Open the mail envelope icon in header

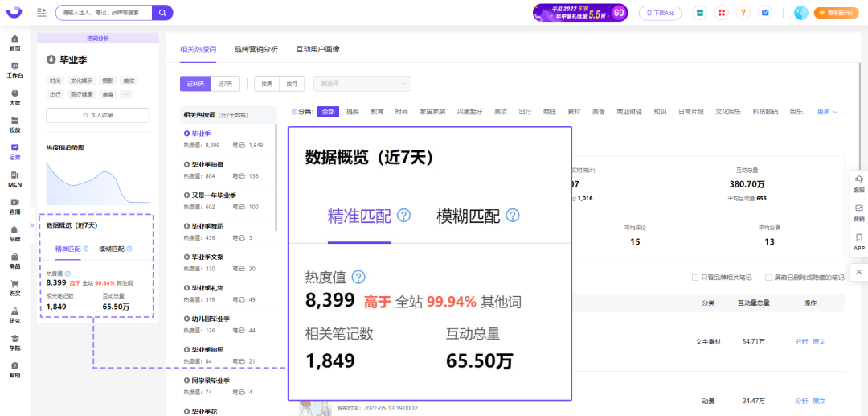[x=765, y=13]
